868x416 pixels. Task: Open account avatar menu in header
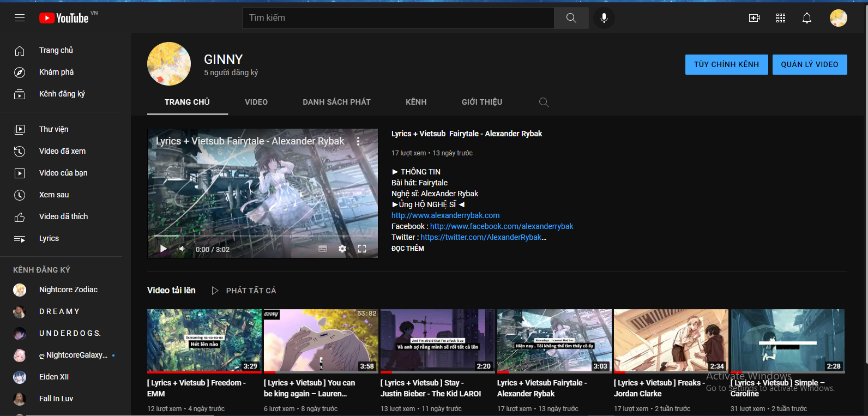tap(839, 18)
